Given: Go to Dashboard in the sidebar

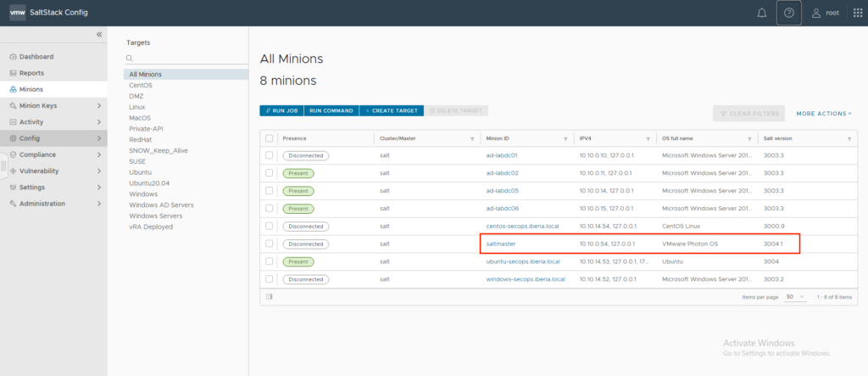Looking at the screenshot, I should point(36,57).
